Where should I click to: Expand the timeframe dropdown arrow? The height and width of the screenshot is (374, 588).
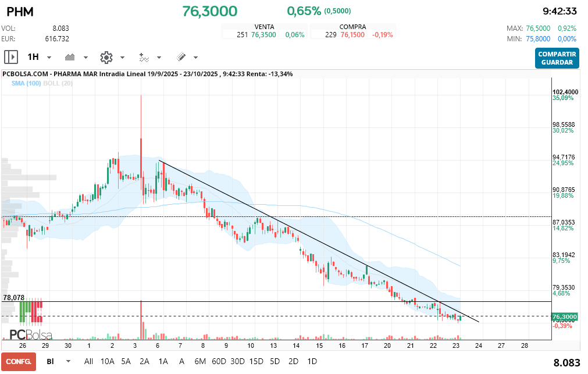(49, 58)
